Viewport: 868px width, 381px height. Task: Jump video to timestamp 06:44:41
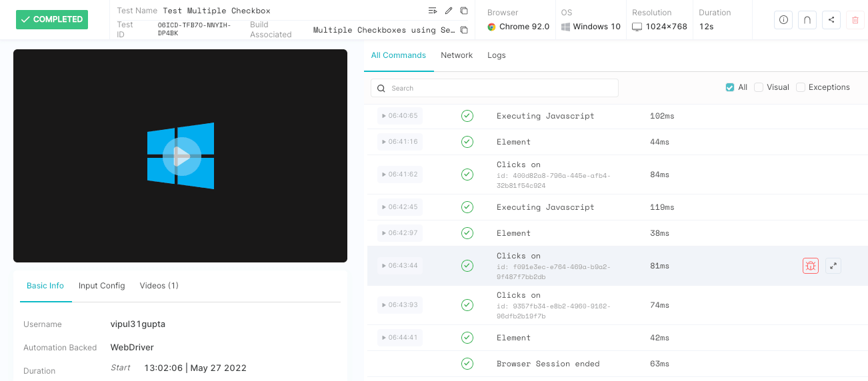[x=399, y=338]
